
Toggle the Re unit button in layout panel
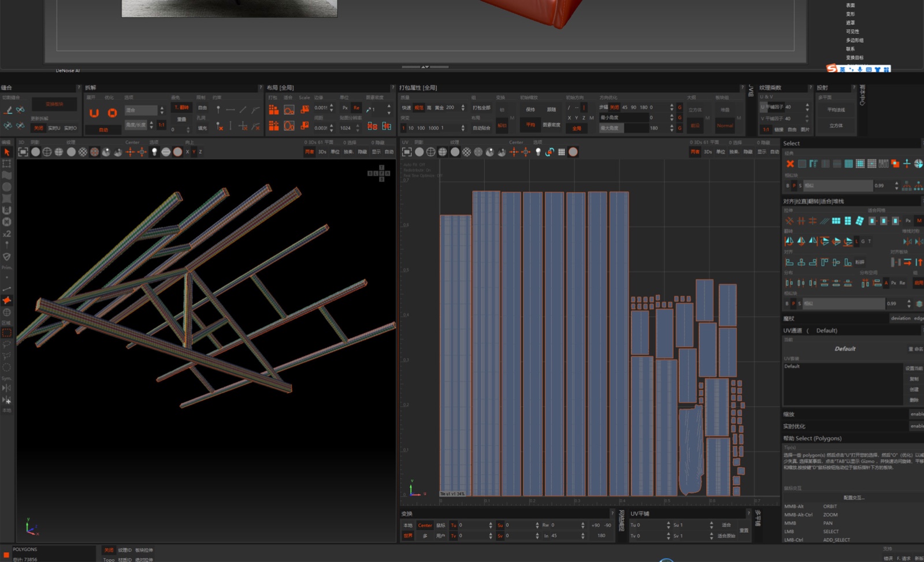pos(357,108)
